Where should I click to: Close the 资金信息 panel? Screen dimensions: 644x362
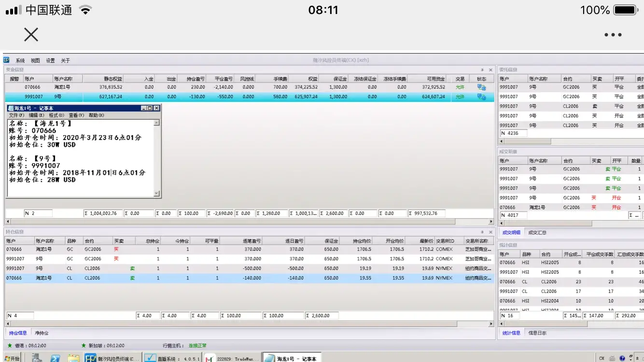(490, 70)
